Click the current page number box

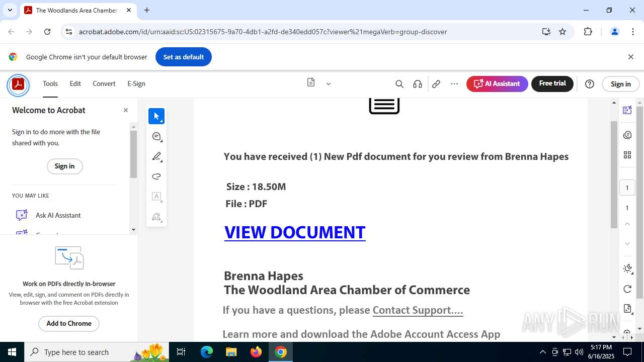click(627, 188)
